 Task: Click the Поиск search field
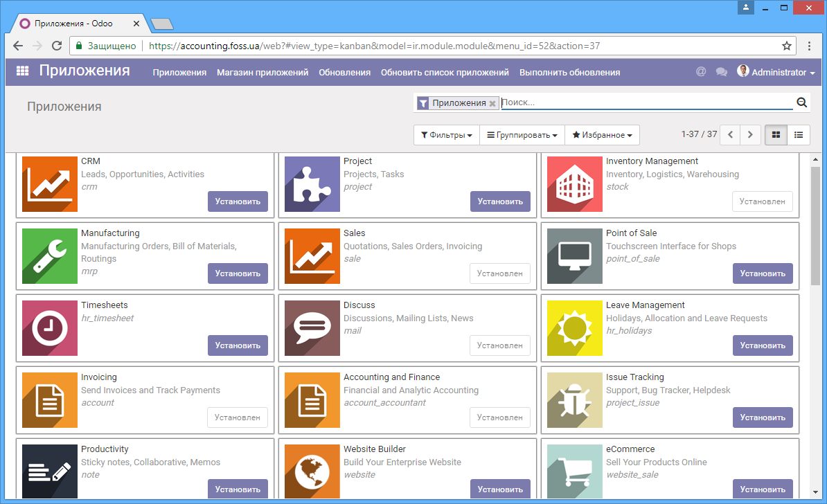point(646,102)
